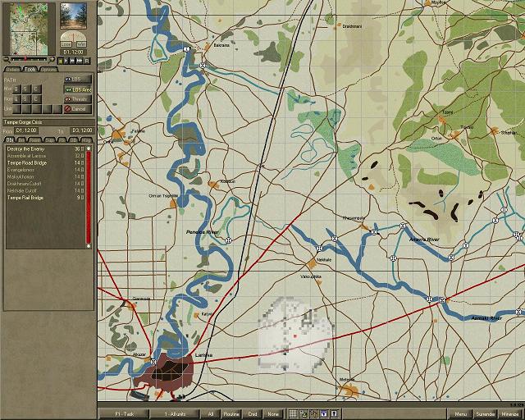The height and width of the screenshot is (420, 525).
Task: Click the bridge marker at Larissa's western river crossing
Action: point(153,362)
